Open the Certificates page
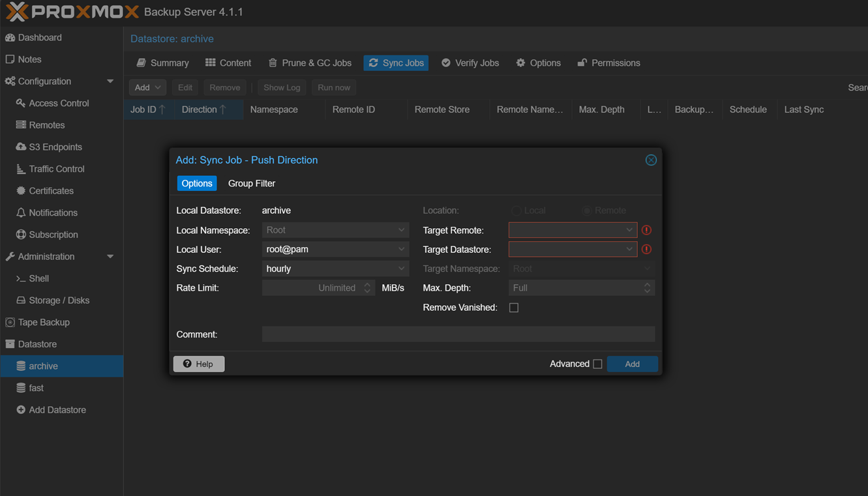Image resolution: width=868 pixels, height=496 pixels. 51,190
